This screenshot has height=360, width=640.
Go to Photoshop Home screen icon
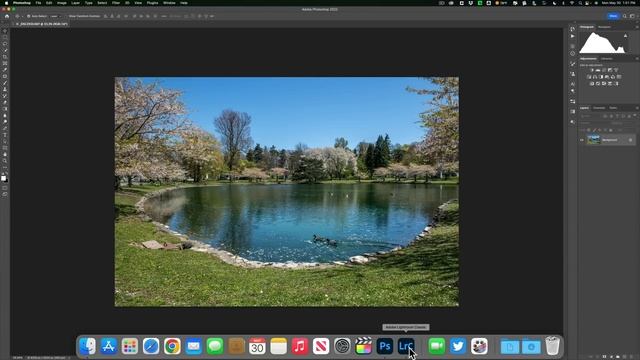pos(7,16)
